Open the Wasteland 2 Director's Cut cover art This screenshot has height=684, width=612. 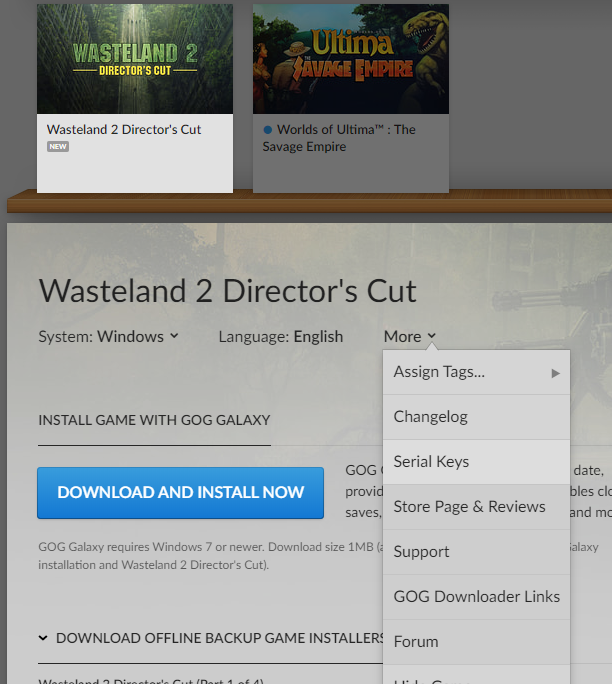coord(135,58)
